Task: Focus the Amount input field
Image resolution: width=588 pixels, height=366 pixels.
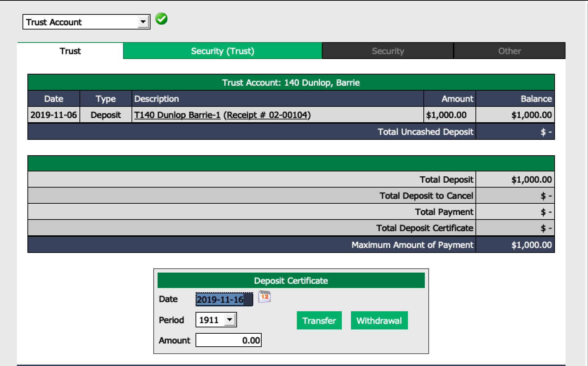Action: click(229, 340)
